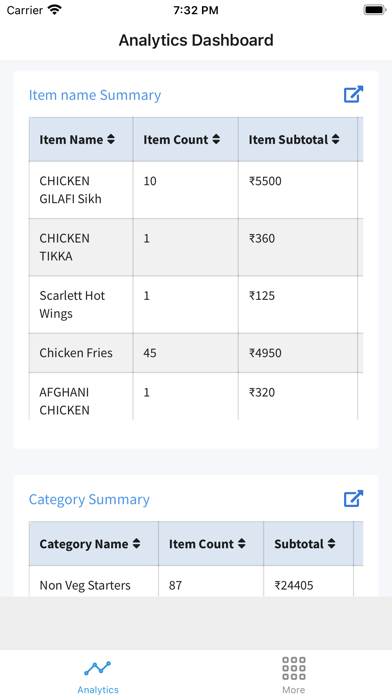Open Item name Summary in expanded view
The width and height of the screenshot is (392, 696).
point(353,95)
